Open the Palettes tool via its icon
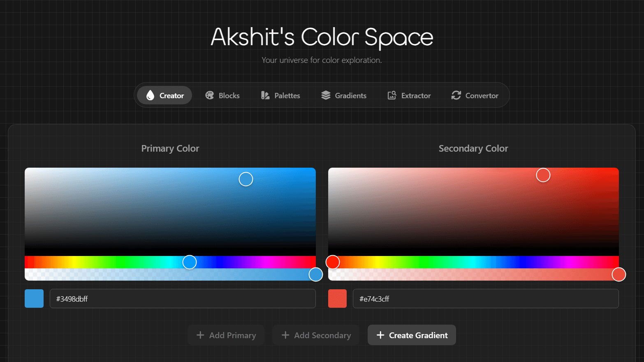The height and width of the screenshot is (362, 644). pyautogui.click(x=265, y=95)
